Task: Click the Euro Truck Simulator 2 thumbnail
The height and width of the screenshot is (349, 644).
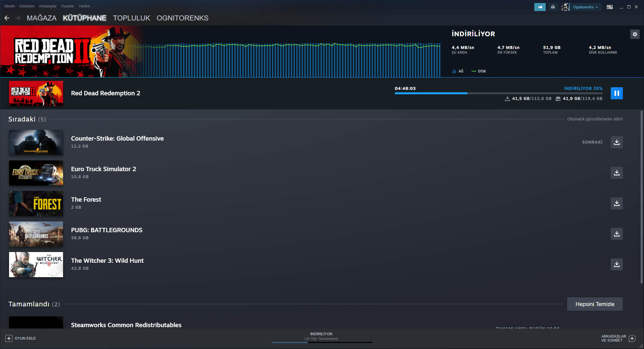Action: [36, 173]
